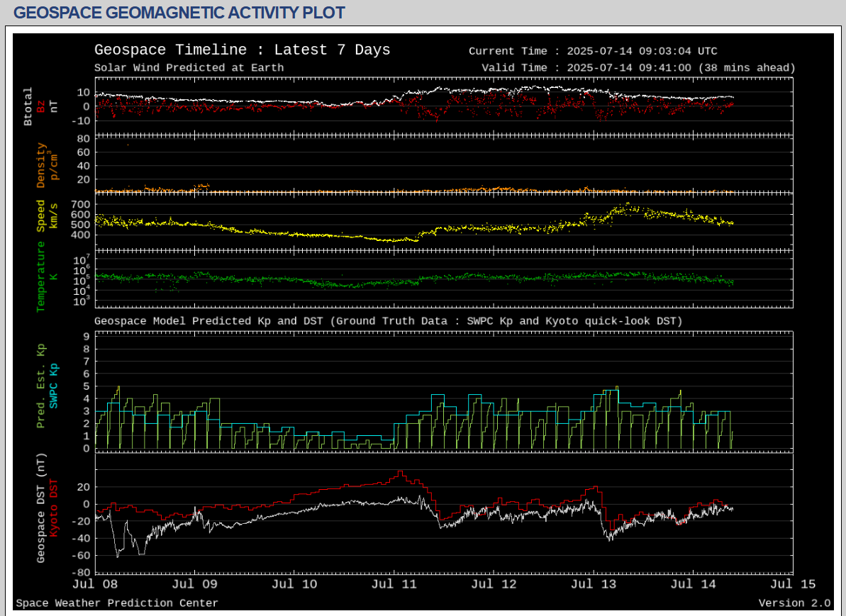Screen dimensions: 846x616
Task: Click the red Bz axis label
Action: 41,106
